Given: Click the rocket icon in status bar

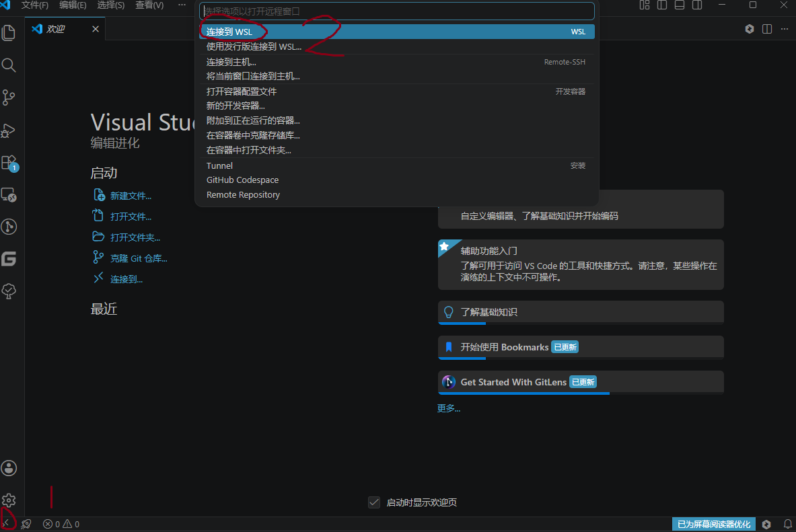Looking at the screenshot, I should point(26,524).
